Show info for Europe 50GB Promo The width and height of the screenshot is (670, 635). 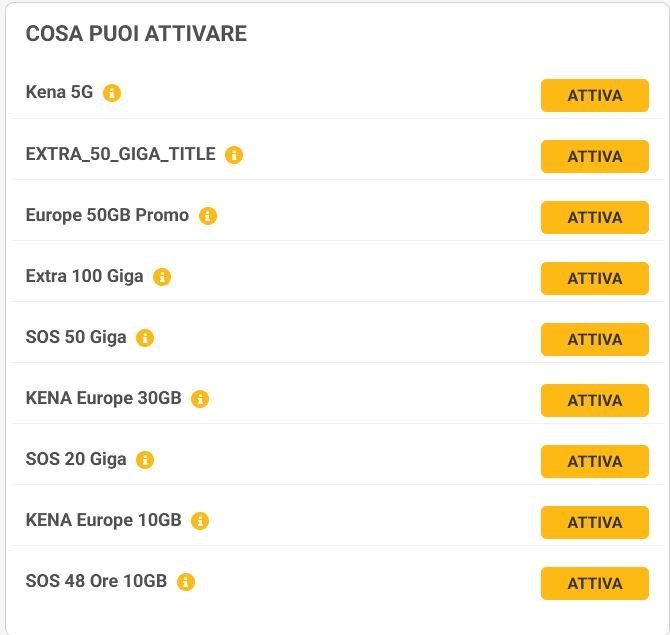click(x=208, y=216)
